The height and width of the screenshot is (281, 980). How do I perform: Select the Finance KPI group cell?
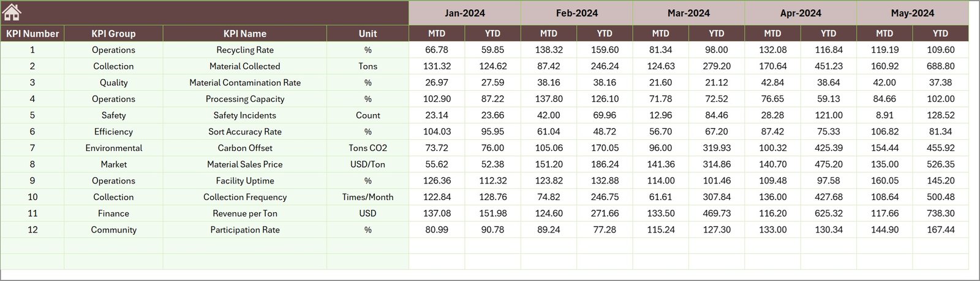click(x=113, y=214)
